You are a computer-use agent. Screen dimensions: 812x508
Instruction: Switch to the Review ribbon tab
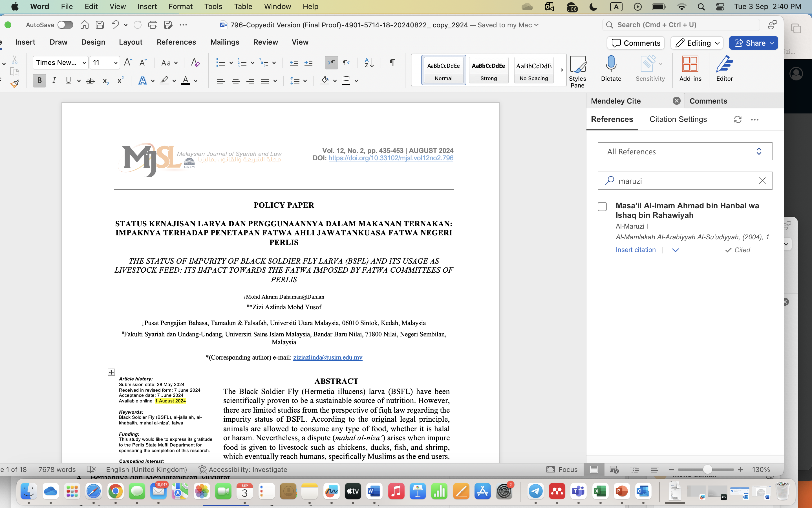pyautogui.click(x=265, y=42)
